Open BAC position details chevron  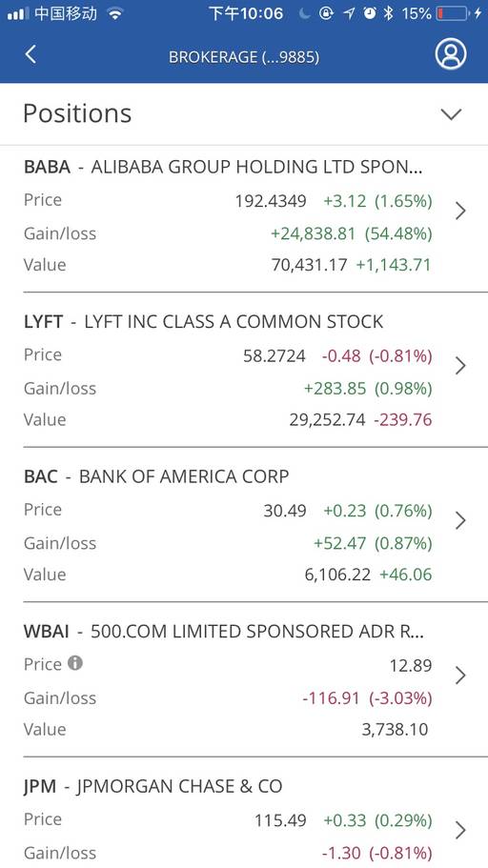tap(460, 521)
